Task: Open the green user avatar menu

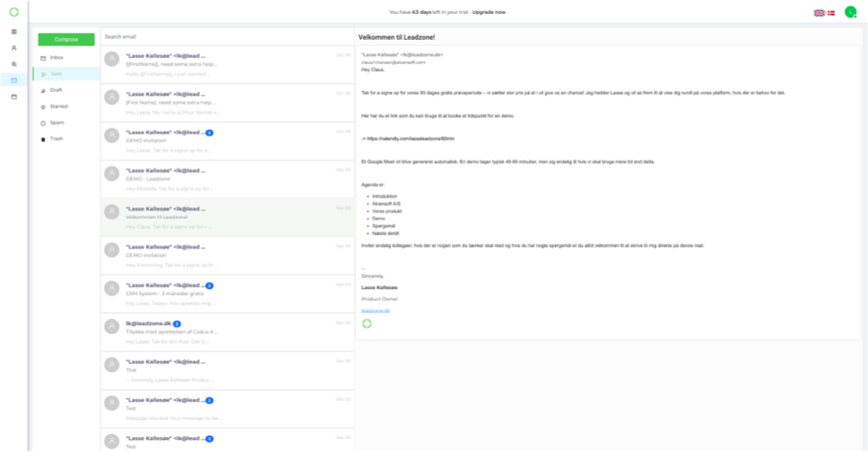Action: (x=851, y=12)
